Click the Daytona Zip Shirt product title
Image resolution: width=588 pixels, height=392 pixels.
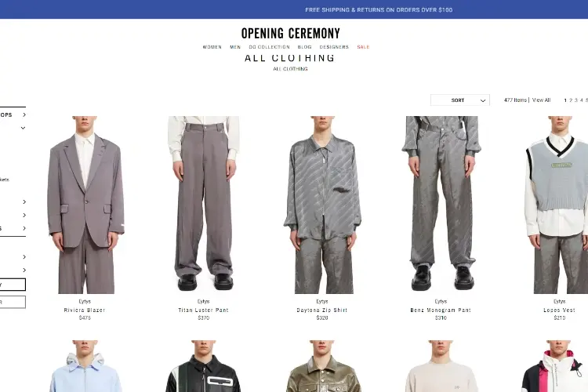[x=322, y=310]
